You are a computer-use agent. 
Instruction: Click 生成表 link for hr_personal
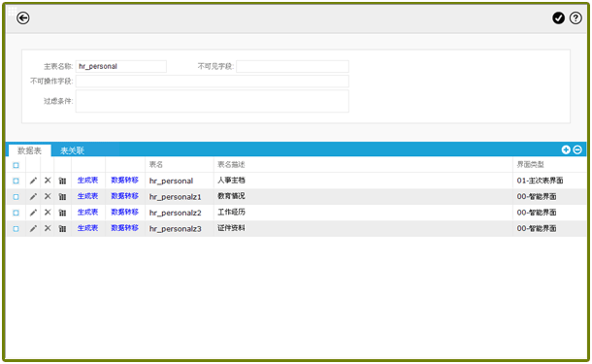tap(87, 181)
